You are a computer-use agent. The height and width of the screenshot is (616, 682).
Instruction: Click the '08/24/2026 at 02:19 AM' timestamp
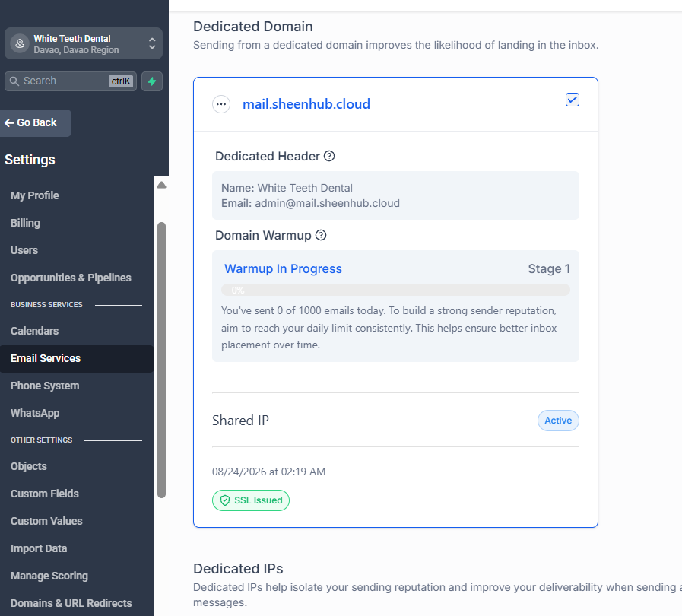(269, 472)
